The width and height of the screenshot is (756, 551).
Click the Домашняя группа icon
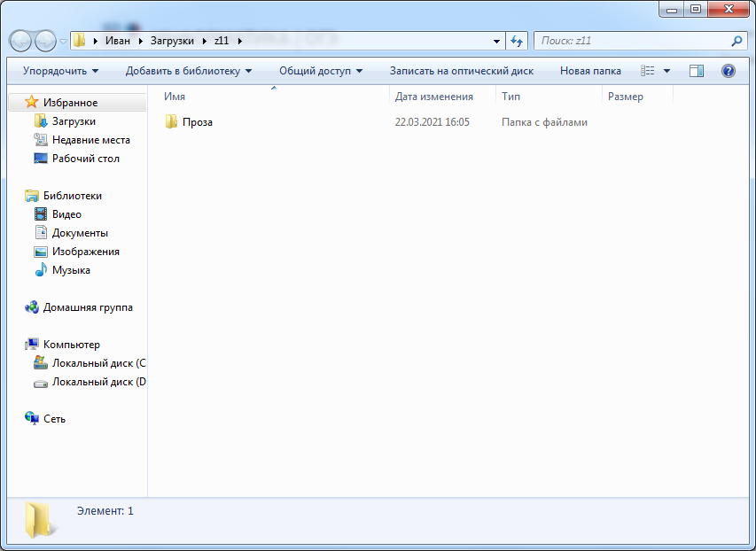(x=32, y=307)
